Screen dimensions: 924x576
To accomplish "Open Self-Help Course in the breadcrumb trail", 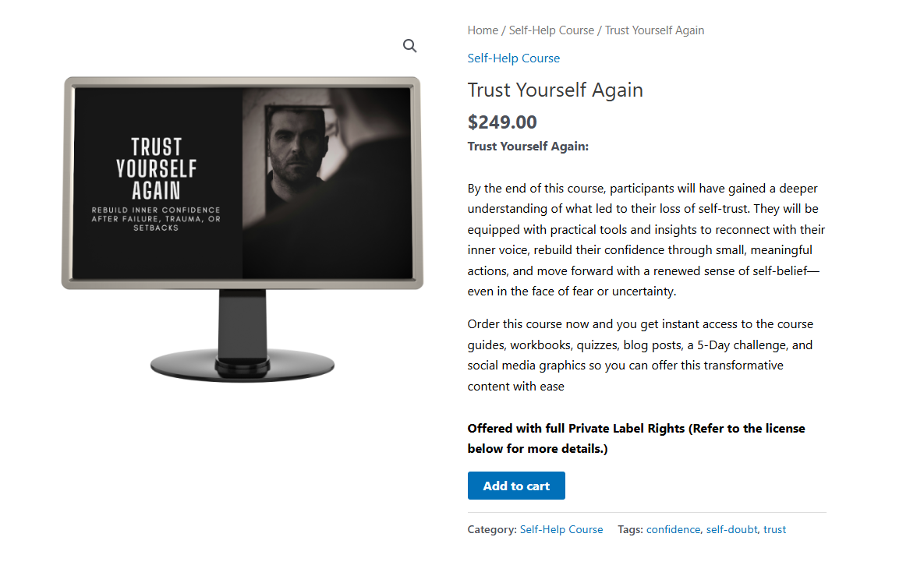I will [551, 30].
